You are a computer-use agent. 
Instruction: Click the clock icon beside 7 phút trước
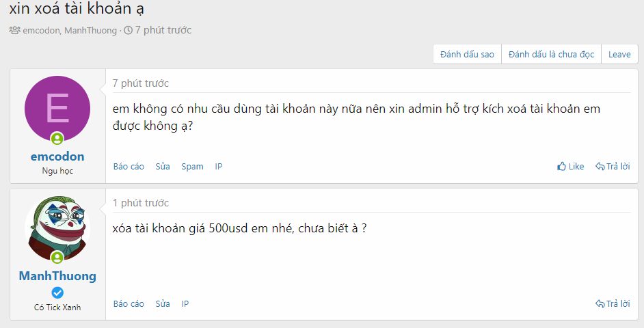point(128,30)
